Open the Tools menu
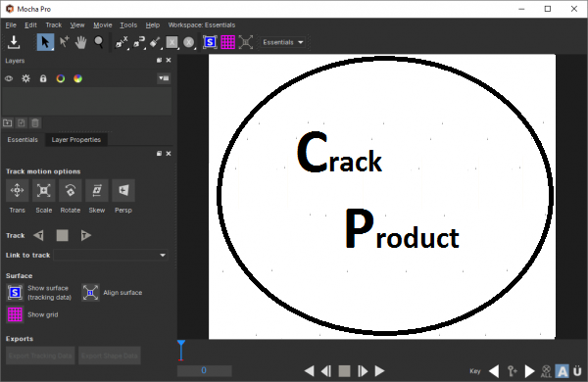This screenshot has width=588, height=382. click(128, 25)
